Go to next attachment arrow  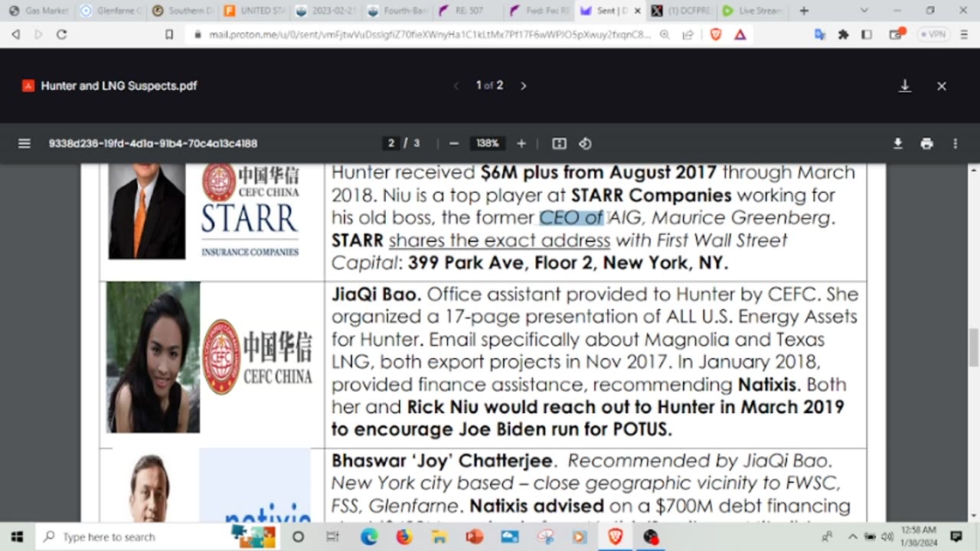coord(524,86)
